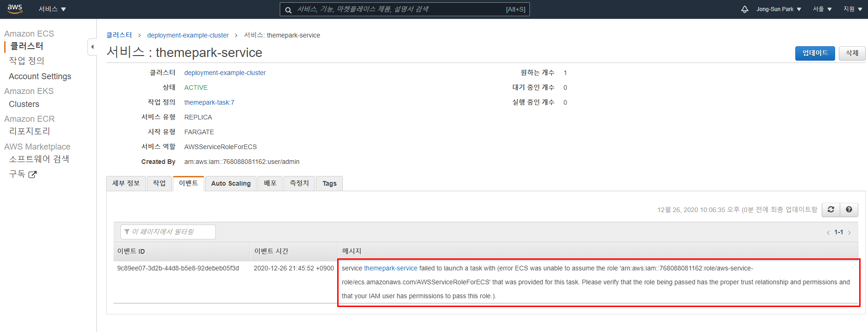The height and width of the screenshot is (332, 868).
Task: Open Clusters under Amazon EKS
Action: tap(24, 104)
